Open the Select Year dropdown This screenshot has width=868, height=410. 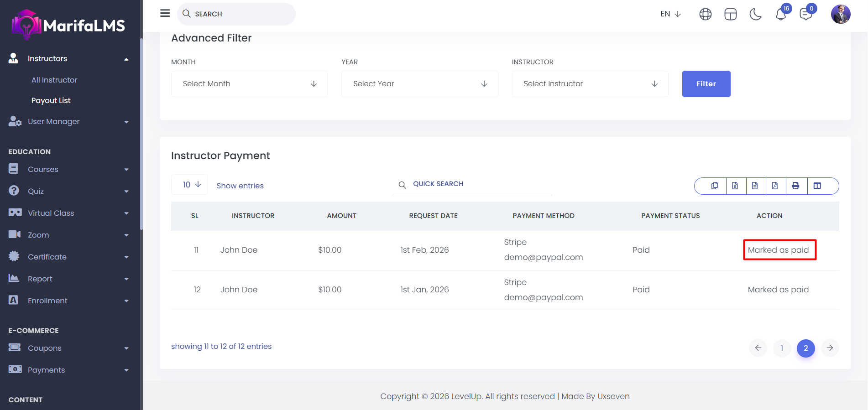click(x=419, y=84)
